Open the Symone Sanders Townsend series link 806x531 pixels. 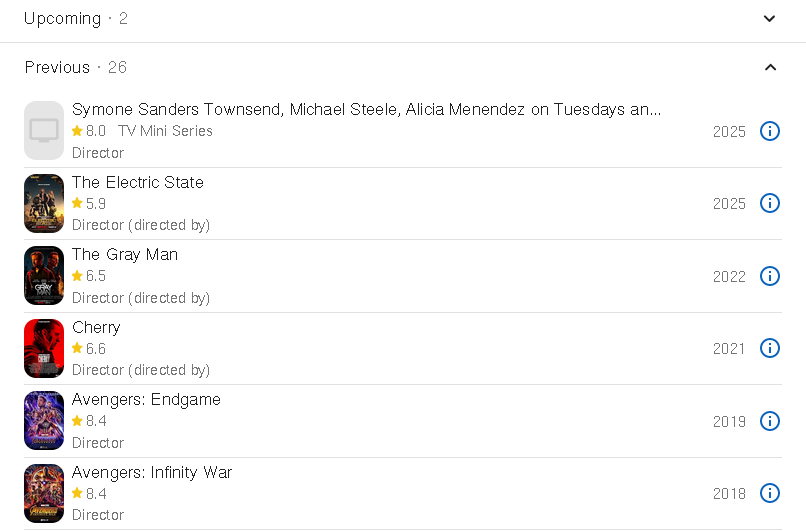point(366,109)
